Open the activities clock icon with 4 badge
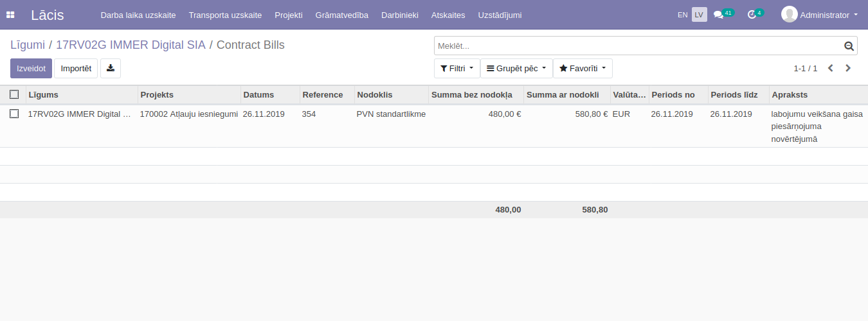This screenshot has width=868, height=321. point(752,15)
